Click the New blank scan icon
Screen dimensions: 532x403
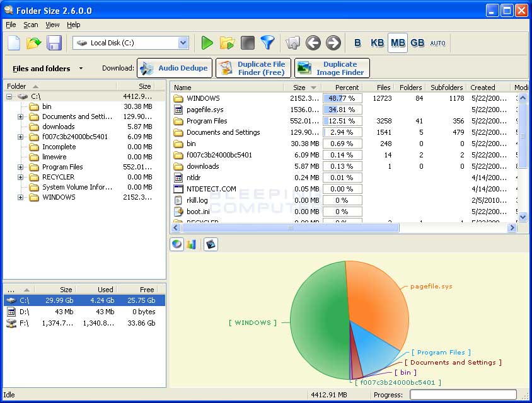tap(14, 43)
